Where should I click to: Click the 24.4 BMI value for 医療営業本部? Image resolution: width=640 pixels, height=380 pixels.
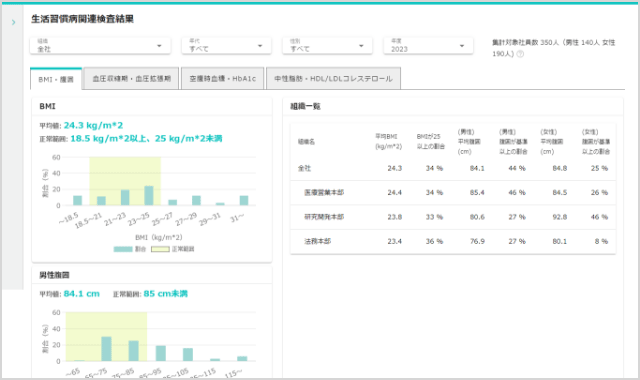tap(395, 192)
